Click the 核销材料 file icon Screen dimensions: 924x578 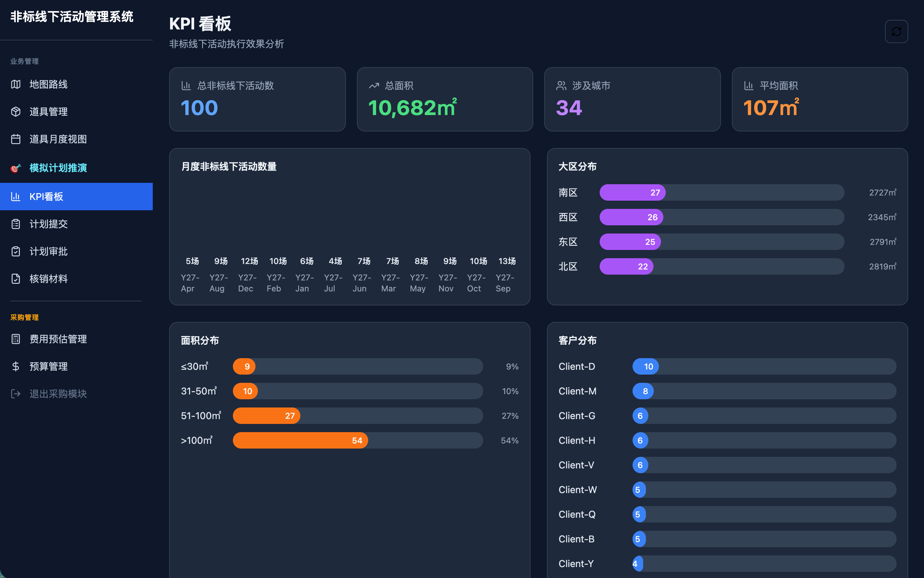[16, 279]
